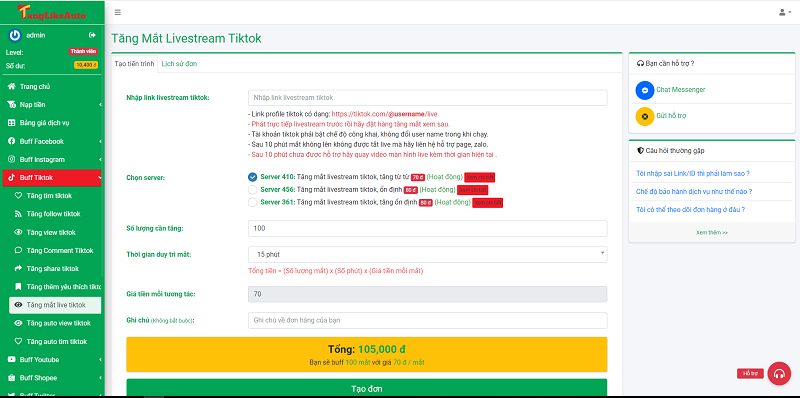Focus the Số lượng cần tăng field
The width and height of the screenshot is (800, 398).
[428, 229]
